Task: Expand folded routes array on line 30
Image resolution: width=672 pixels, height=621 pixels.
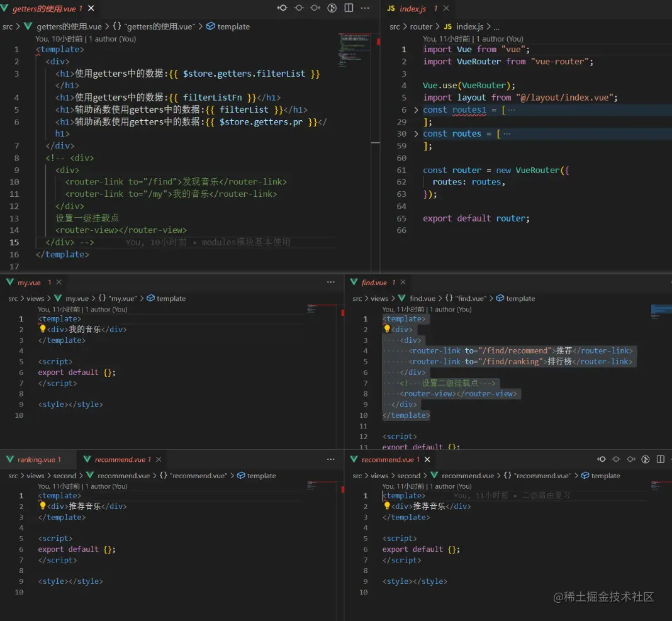Action: click(x=416, y=134)
